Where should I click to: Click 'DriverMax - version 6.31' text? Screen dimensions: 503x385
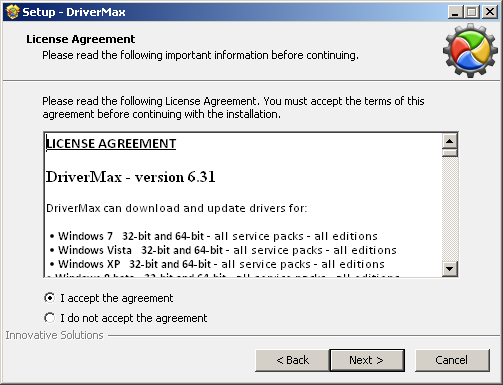coord(130,177)
